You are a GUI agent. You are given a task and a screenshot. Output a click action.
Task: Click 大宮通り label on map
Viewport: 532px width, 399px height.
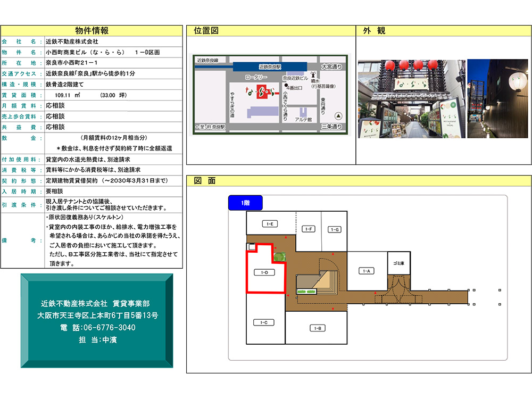pos(331,66)
